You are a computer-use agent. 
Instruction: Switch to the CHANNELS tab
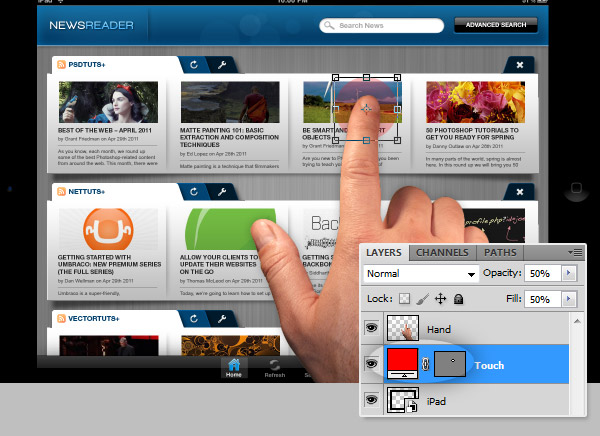442,253
